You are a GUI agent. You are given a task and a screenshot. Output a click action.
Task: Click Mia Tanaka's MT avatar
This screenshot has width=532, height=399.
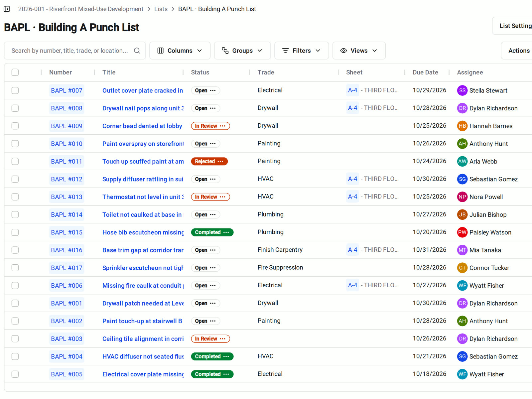tap(462, 250)
